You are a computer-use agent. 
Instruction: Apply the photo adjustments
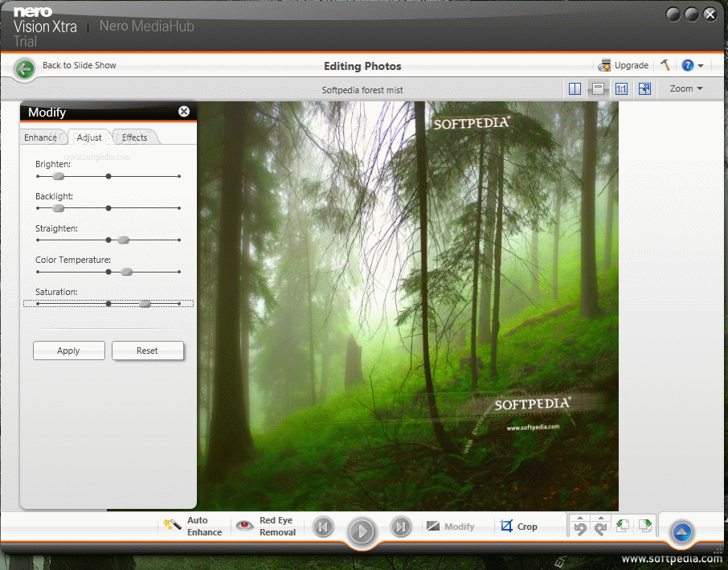click(69, 351)
